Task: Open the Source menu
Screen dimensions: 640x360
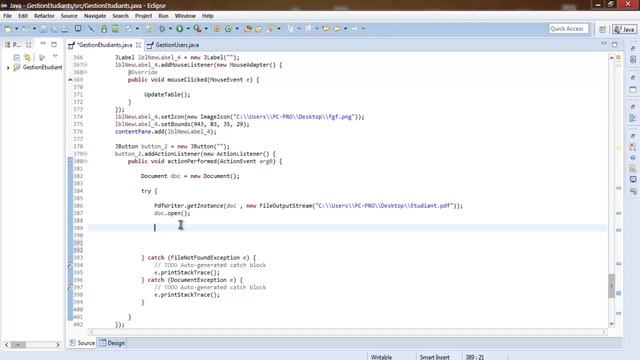Action: 69,16
